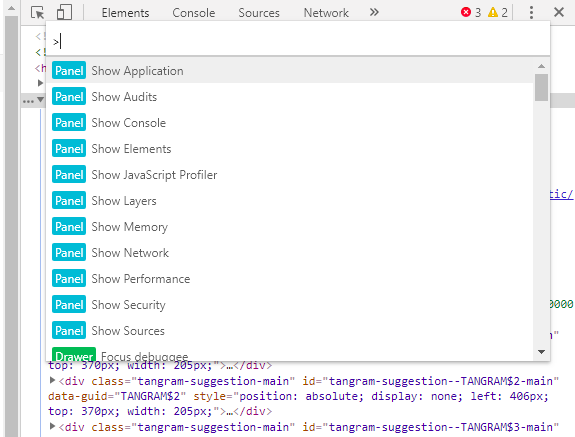Click the command list scroll-up arrow
Image resolution: width=575 pixels, height=437 pixels.
(x=541, y=66)
